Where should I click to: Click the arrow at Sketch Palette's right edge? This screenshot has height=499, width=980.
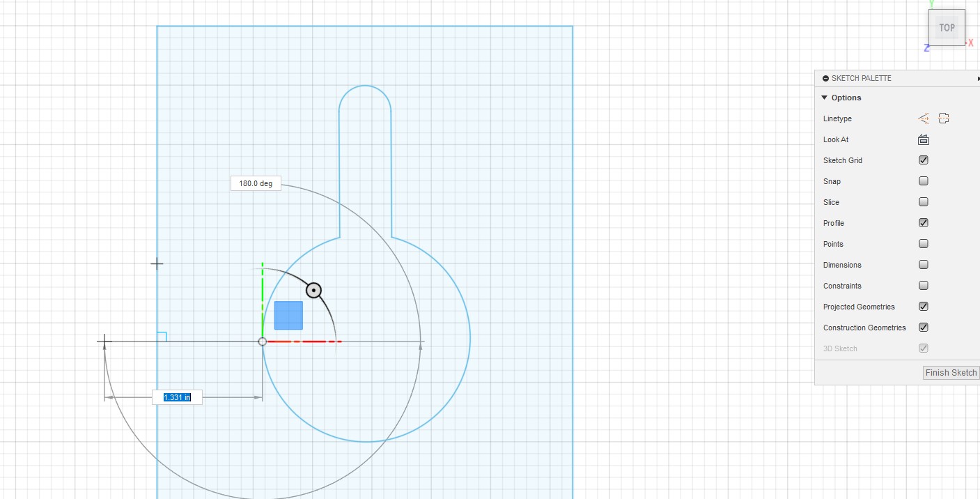tap(977, 79)
